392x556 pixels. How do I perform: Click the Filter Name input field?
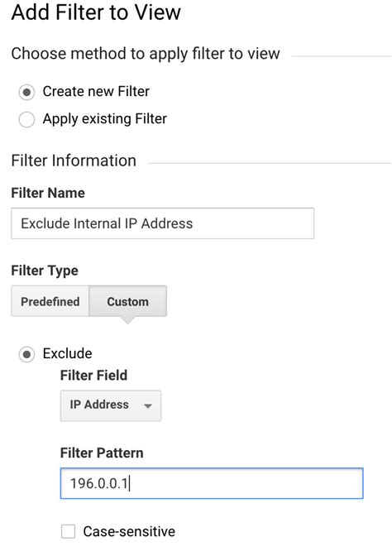[x=162, y=223]
